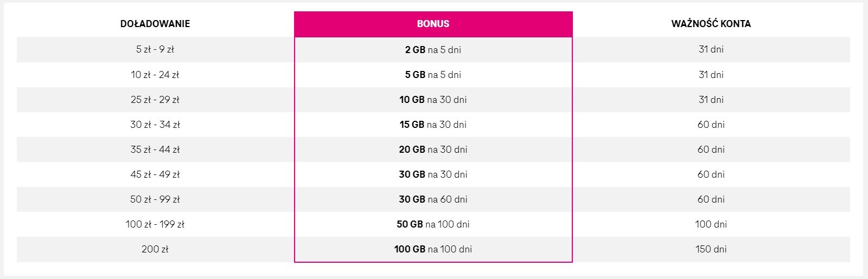Viewport: 868px width, 279px height.
Task: Select the 10 zł - 24 zł cell
Action: click(x=155, y=75)
